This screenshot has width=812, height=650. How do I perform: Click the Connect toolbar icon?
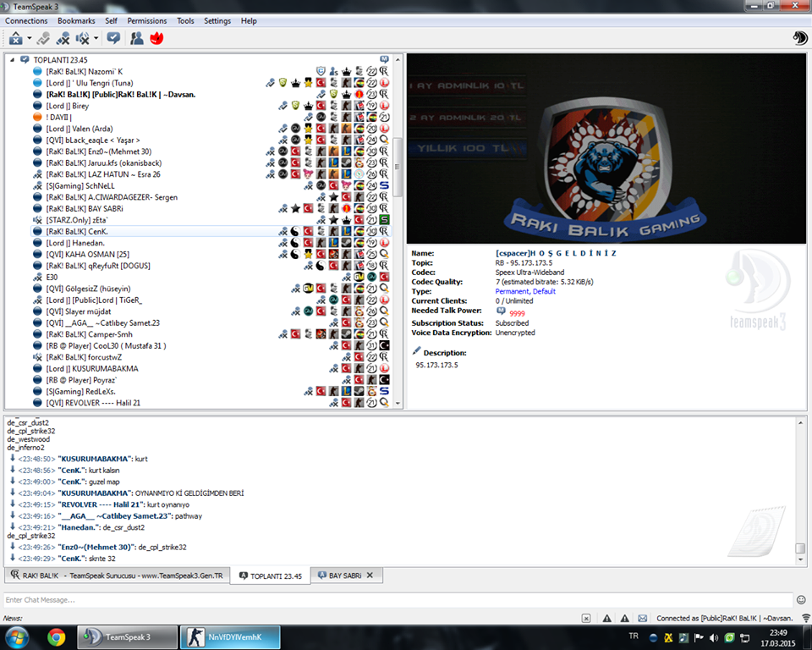(15, 38)
